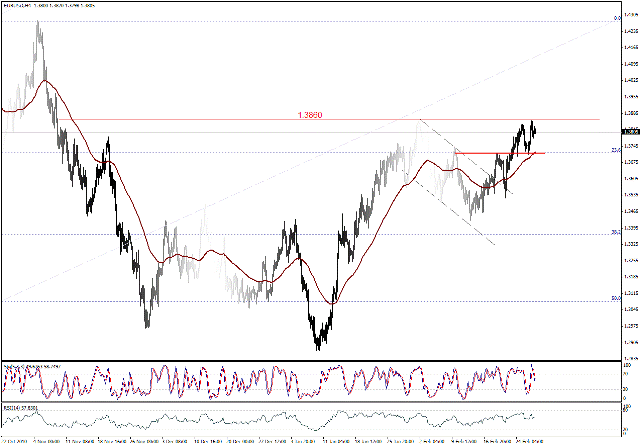The width and height of the screenshot is (640, 445).
Task: Select the thin red 1.3880 resistance line
Action: coord(200,120)
